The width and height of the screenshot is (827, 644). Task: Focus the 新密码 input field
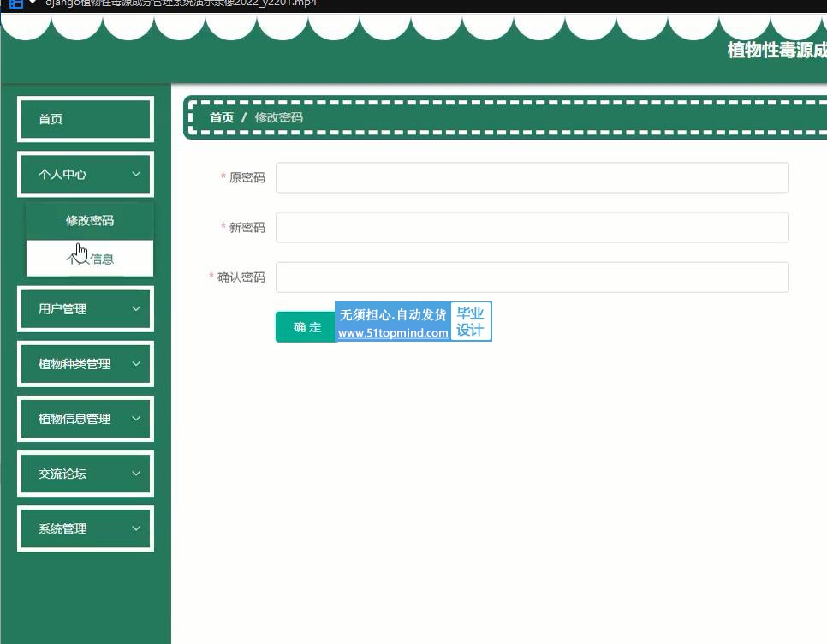[532, 227]
